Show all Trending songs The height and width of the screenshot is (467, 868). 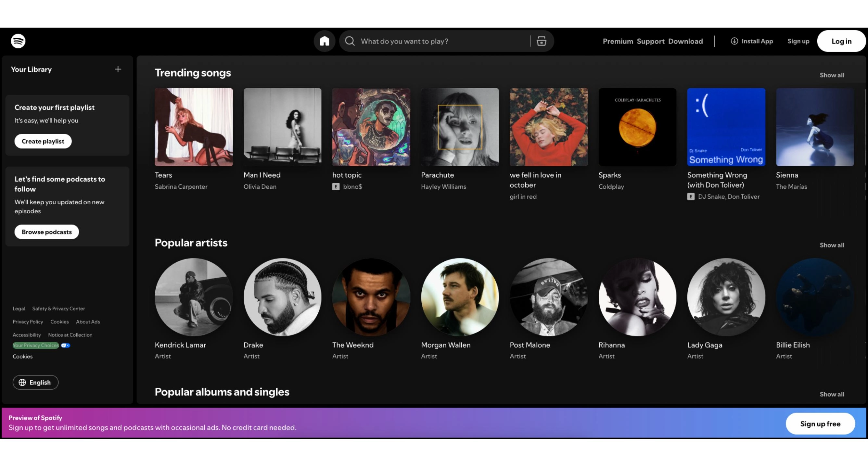(832, 75)
